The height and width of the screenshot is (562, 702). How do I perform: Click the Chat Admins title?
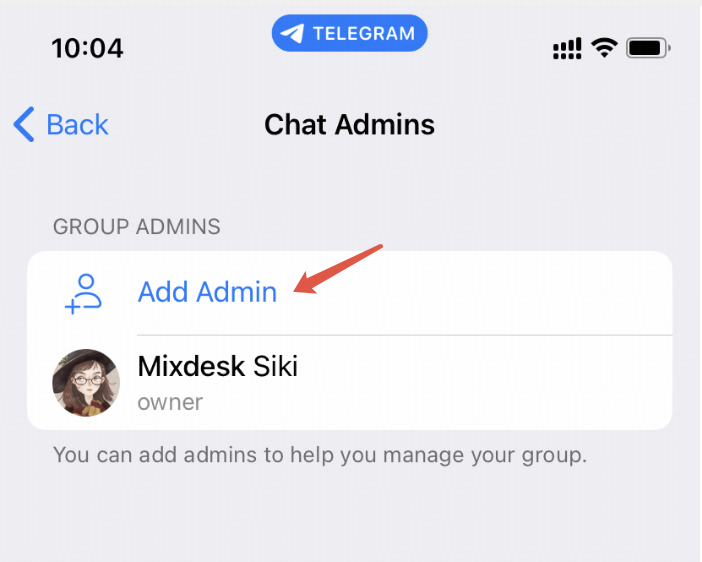pyautogui.click(x=349, y=124)
